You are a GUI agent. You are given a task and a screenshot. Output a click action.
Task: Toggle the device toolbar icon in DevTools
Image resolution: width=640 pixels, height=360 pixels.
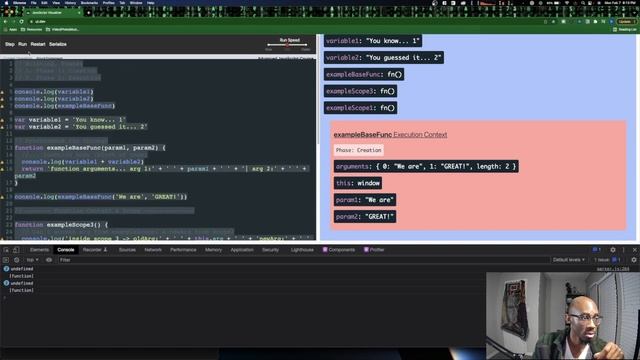point(16,250)
